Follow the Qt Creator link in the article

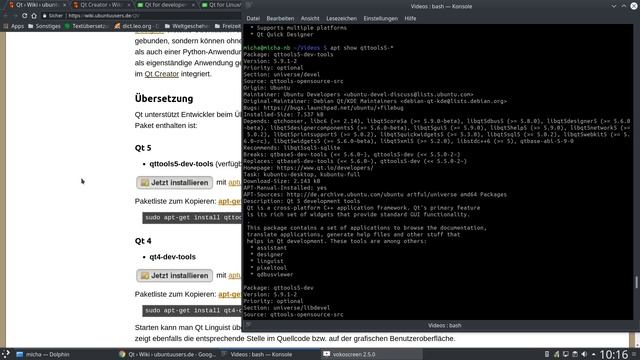tap(162, 74)
